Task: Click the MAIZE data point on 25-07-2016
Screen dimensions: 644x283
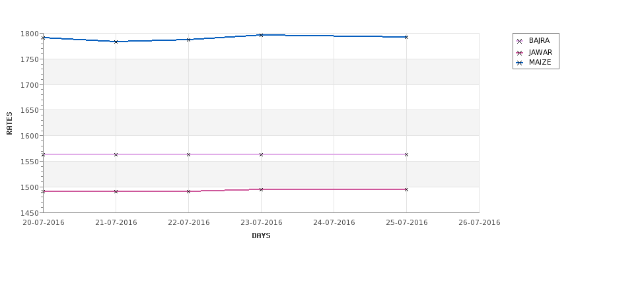Action: (x=407, y=38)
